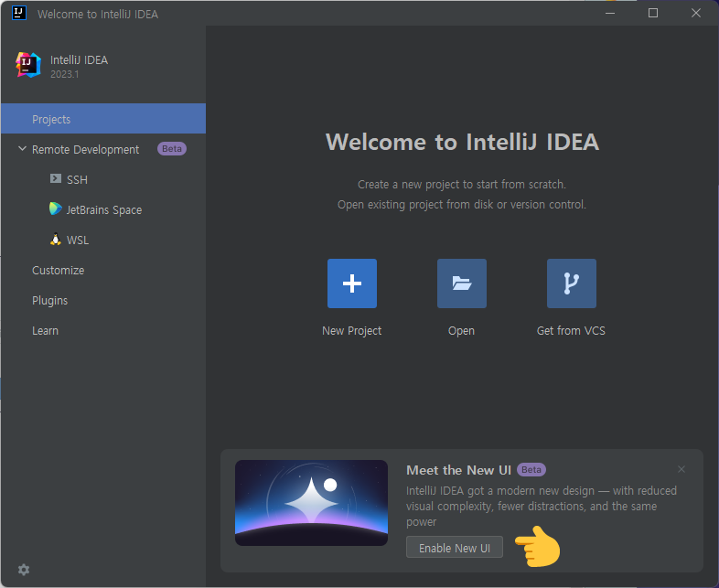Viewport: 719px width, 588px height.
Task: Click the New Project plus icon
Action: click(351, 283)
